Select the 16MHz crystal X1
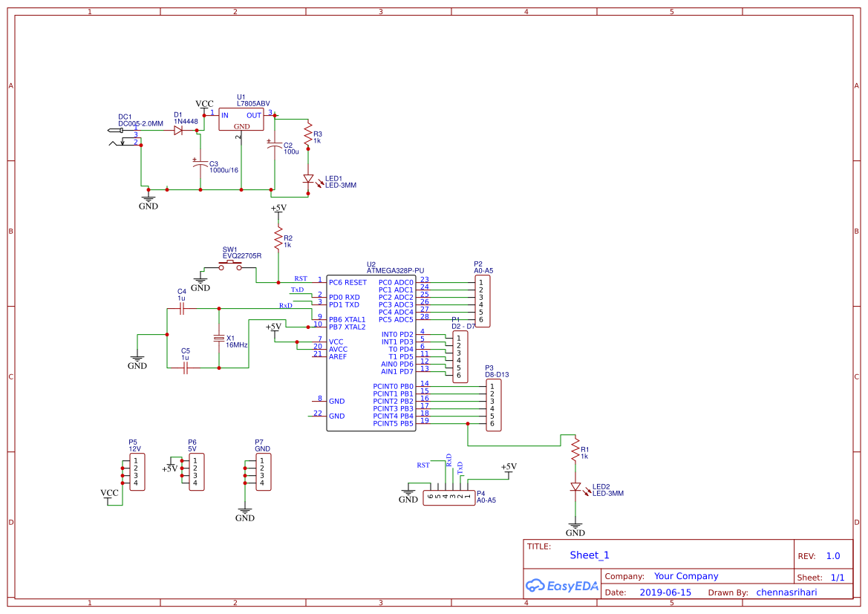Image resolution: width=868 pixels, height=614 pixels. click(x=218, y=338)
